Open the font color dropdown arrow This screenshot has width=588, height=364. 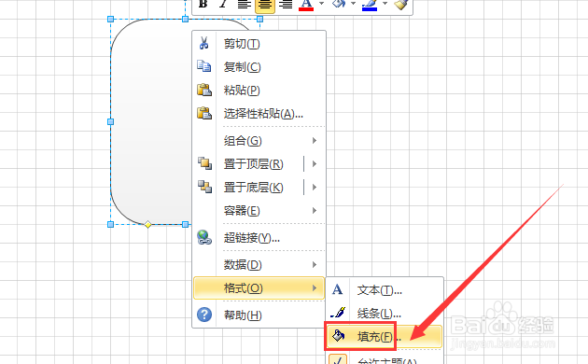[321, 4]
